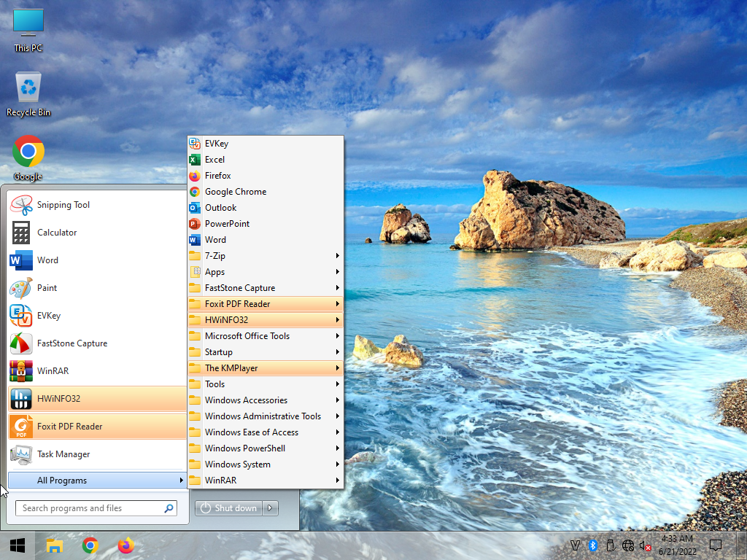Viewport: 747px width, 560px height.
Task: Start the EVKey input tool
Action: coord(49,316)
